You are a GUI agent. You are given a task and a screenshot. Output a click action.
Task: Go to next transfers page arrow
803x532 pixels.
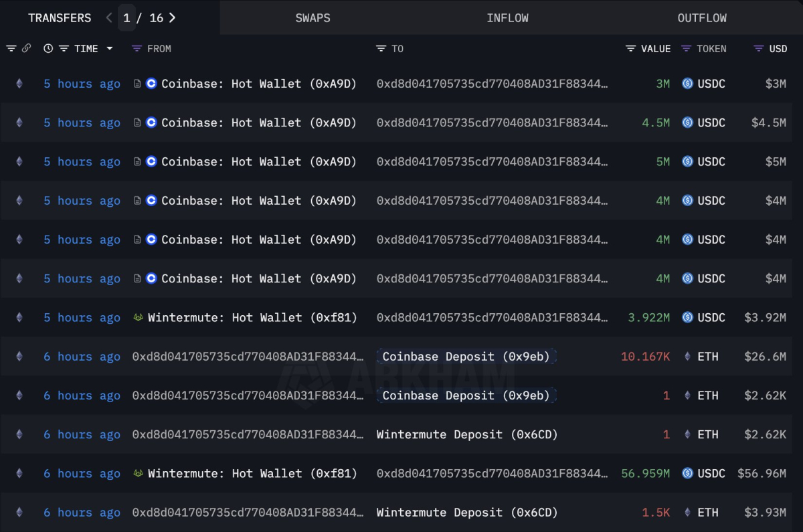coord(172,17)
